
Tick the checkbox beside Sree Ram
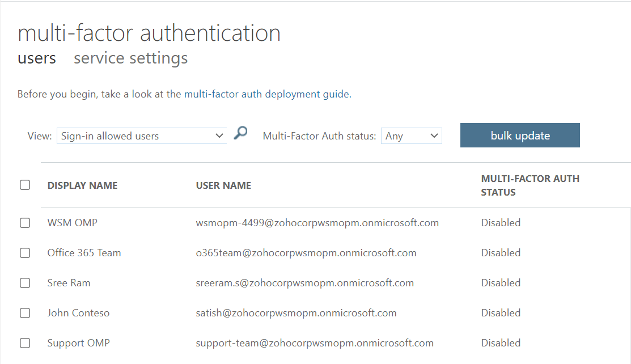click(x=25, y=283)
